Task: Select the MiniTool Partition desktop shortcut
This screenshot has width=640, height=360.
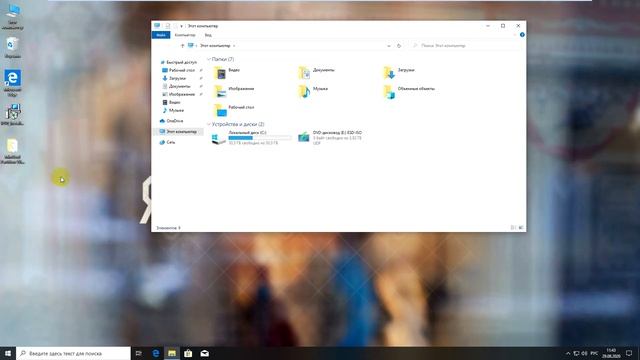Action: 13,151
